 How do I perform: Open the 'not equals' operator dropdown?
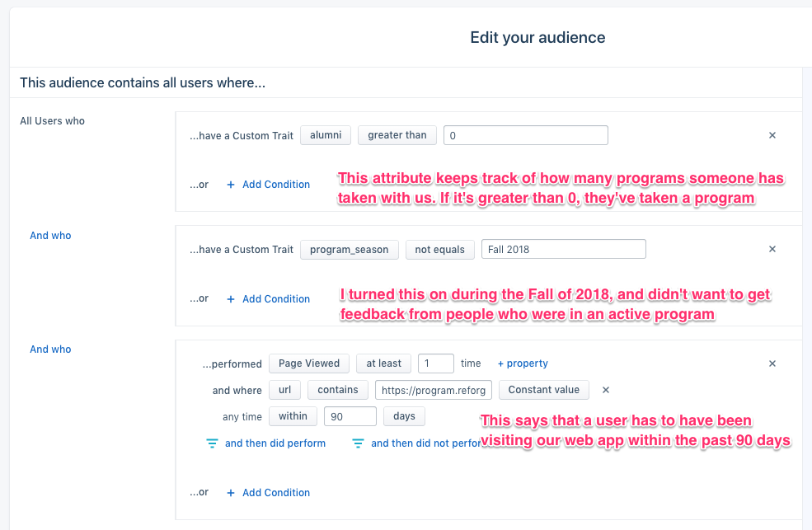(x=439, y=250)
